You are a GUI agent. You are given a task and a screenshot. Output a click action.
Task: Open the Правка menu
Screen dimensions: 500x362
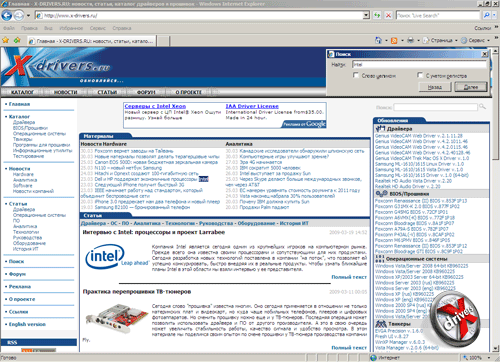pyautogui.click(x=29, y=28)
